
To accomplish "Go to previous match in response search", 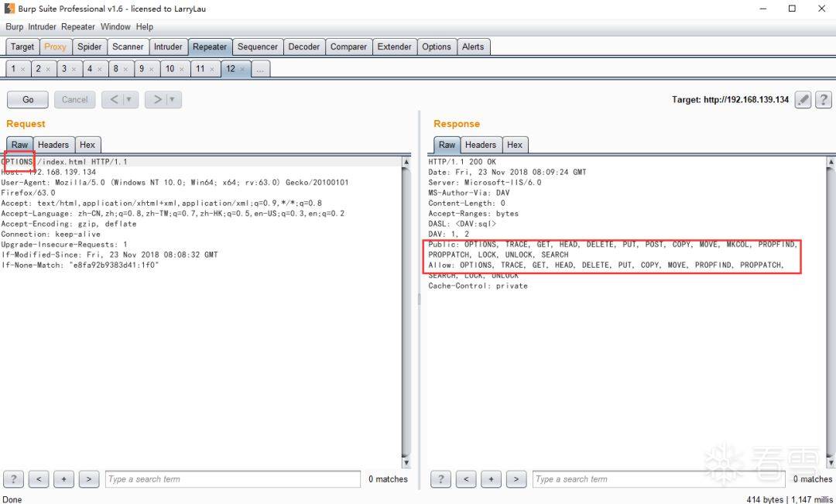I will [x=465, y=479].
